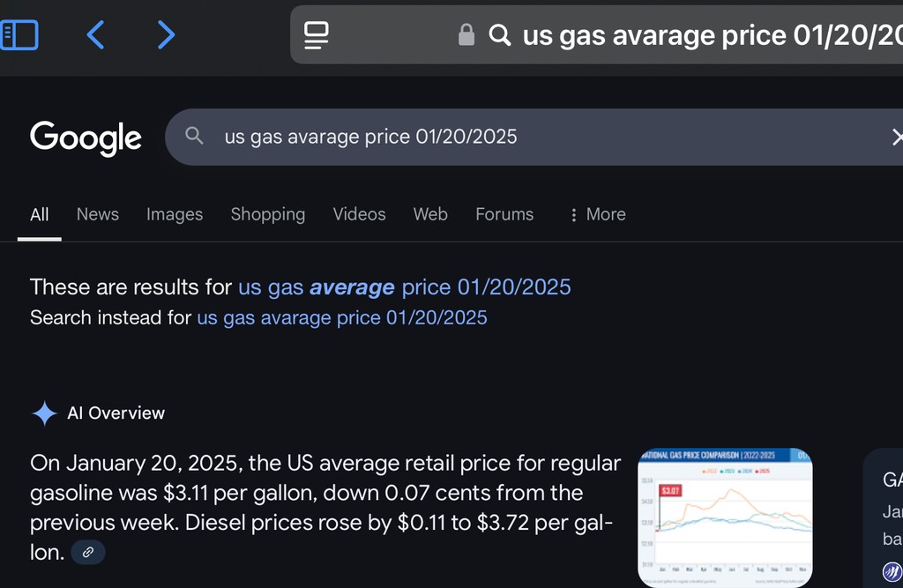Open the page menu icon in address bar
903x588 pixels.
click(316, 35)
